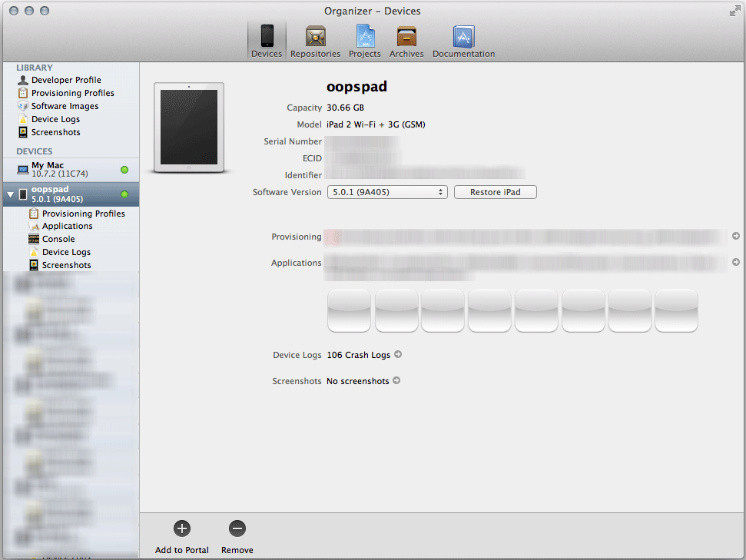
Task: Click the Console icon under oopspad
Action: (x=34, y=239)
